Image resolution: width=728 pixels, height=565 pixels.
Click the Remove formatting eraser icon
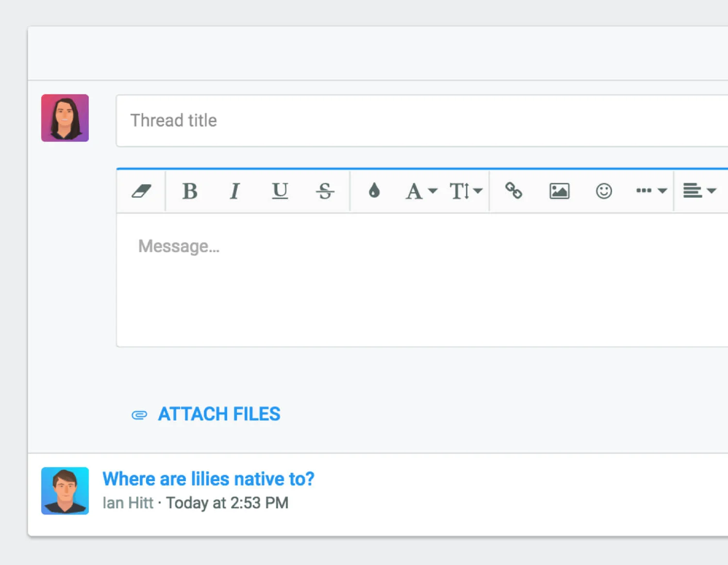point(141,191)
